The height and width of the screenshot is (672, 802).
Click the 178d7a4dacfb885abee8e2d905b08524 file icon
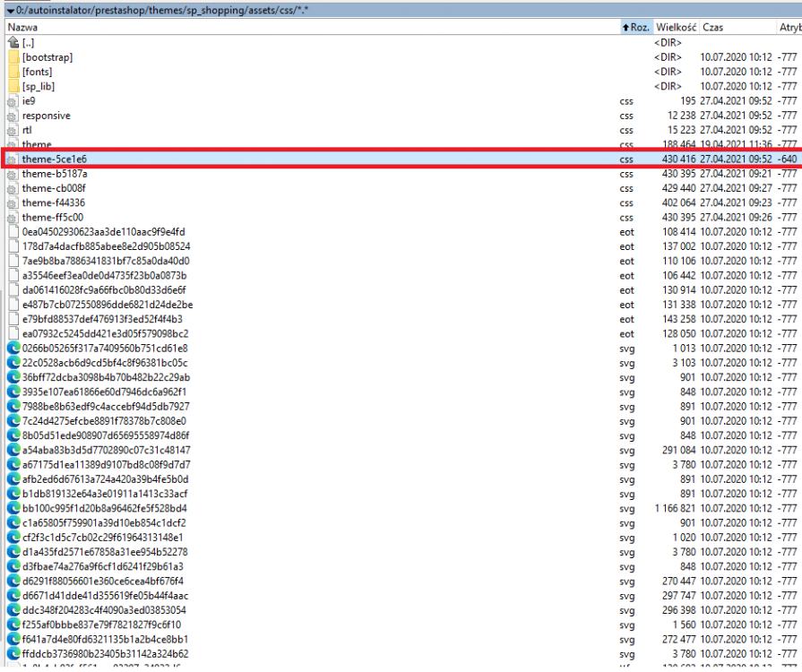pyautogui.click(x=13, y=246)
